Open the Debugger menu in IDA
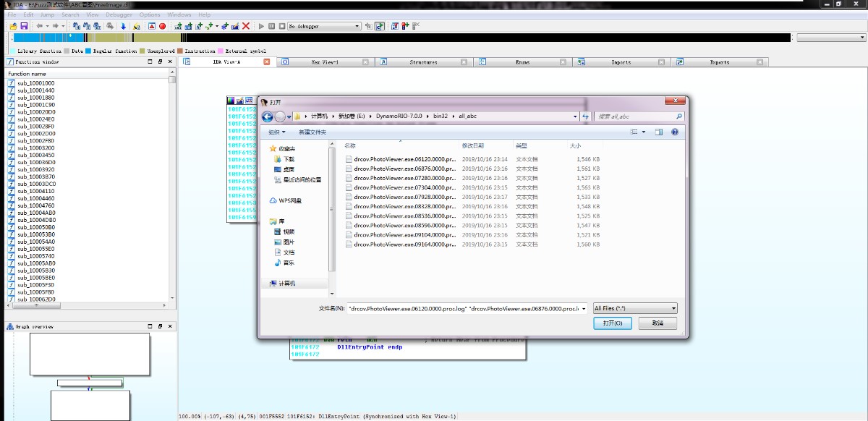Screen dimensions: 868x421 [119, 14]
